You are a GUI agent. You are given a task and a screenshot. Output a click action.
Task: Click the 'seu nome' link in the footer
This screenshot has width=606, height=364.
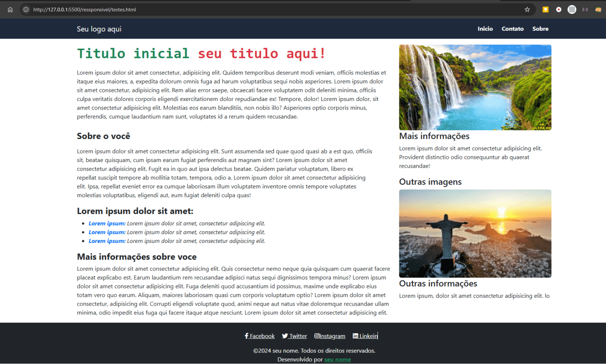[337, 359]
